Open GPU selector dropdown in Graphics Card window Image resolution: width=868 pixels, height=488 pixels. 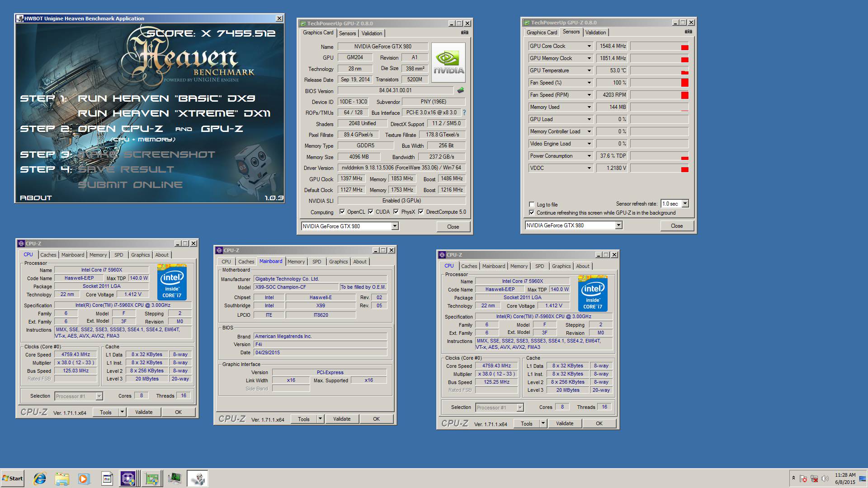(395, 226)
